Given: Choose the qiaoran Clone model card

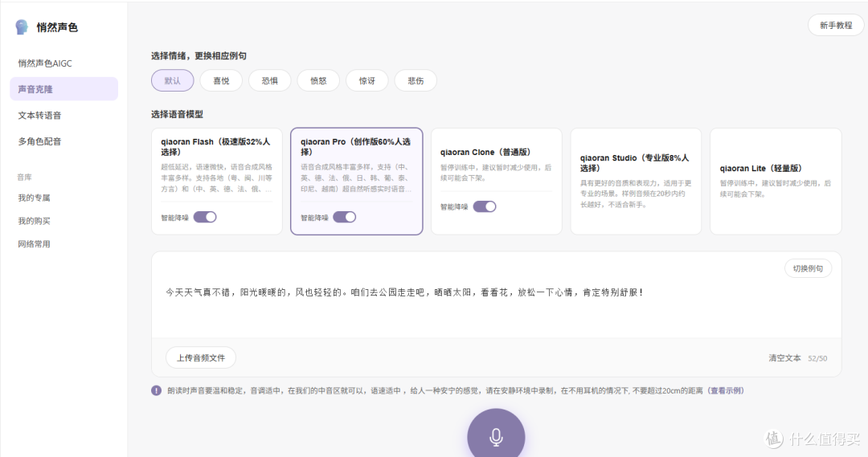Looking at the screenshot, I should [x=497, y=182].
